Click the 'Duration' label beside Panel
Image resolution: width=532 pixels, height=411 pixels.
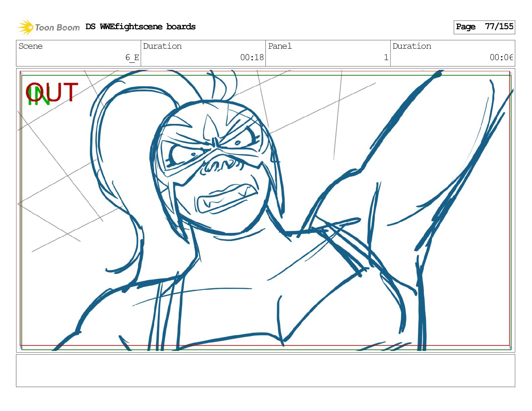412,46
